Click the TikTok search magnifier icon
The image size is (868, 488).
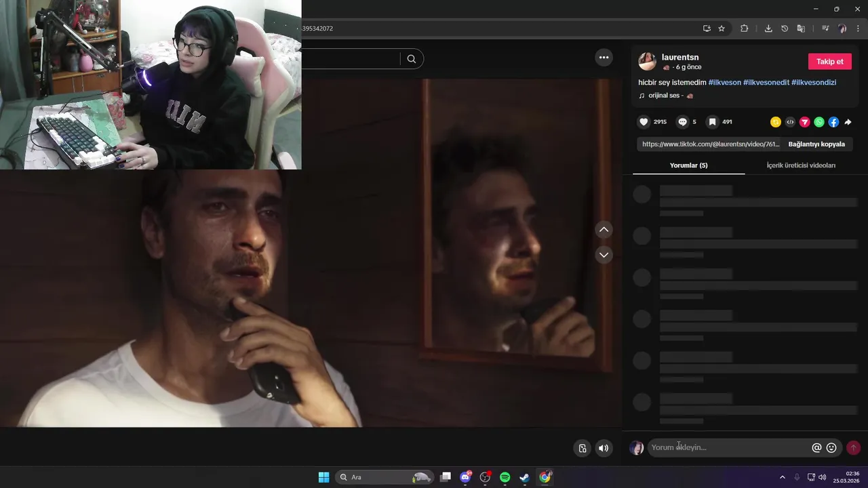(412, 59)
